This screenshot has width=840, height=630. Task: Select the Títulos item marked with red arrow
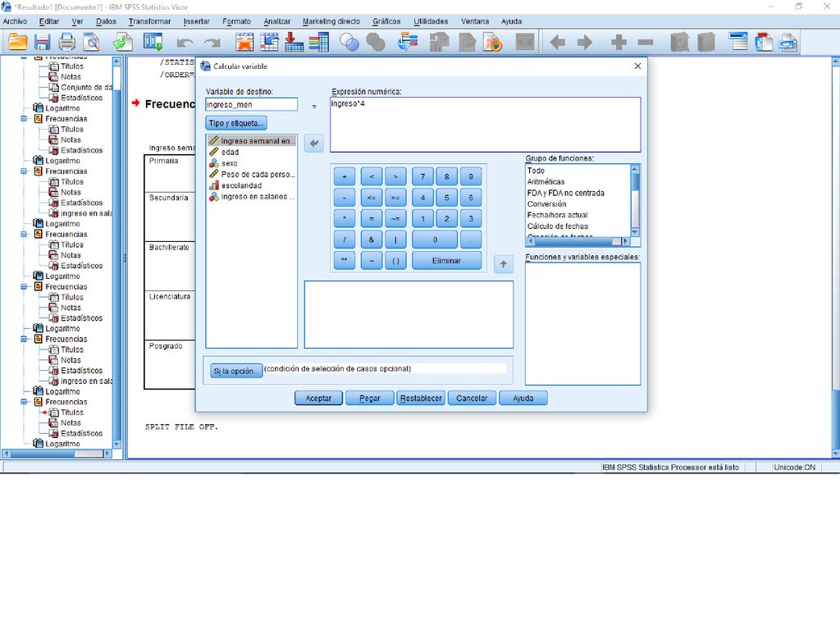point(72,413)
